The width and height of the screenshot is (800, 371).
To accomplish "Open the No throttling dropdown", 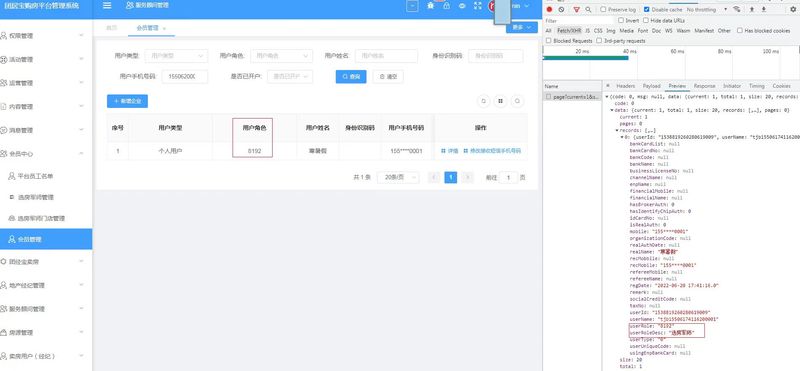I will pos(707,9).
